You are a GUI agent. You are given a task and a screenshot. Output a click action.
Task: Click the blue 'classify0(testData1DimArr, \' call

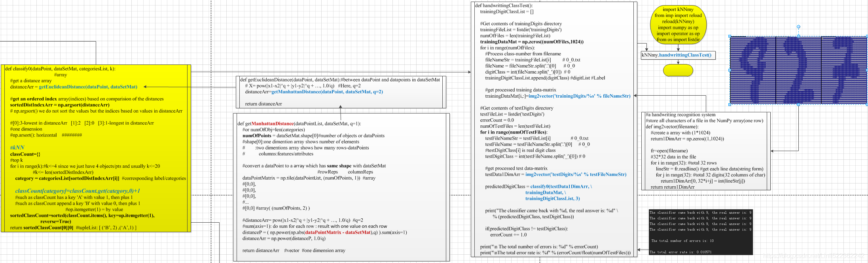(x=561, y=187)
